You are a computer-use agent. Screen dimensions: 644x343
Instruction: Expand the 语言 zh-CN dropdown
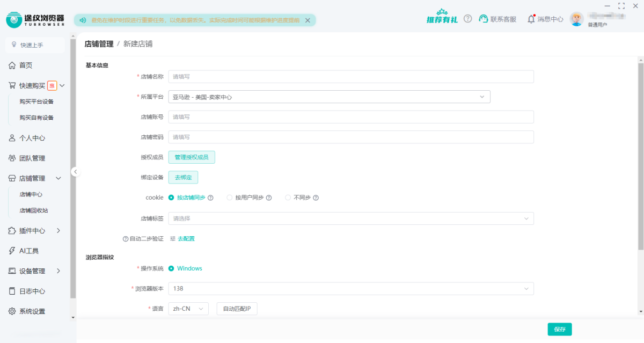pos(188,309)
